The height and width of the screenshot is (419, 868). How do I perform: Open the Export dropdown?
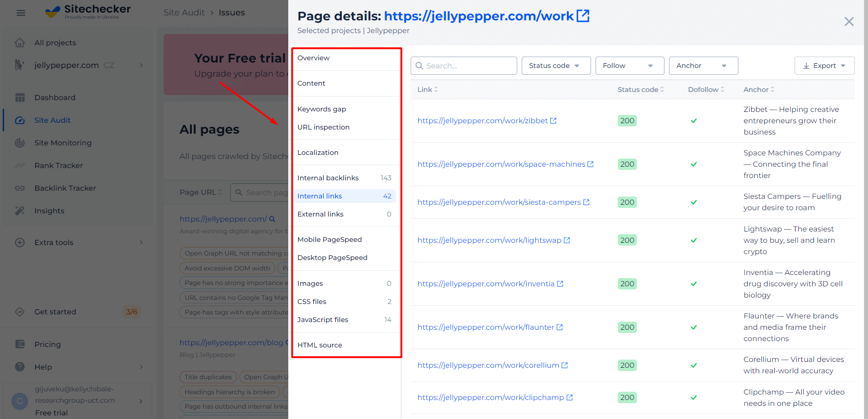click(x=824, y=66)
